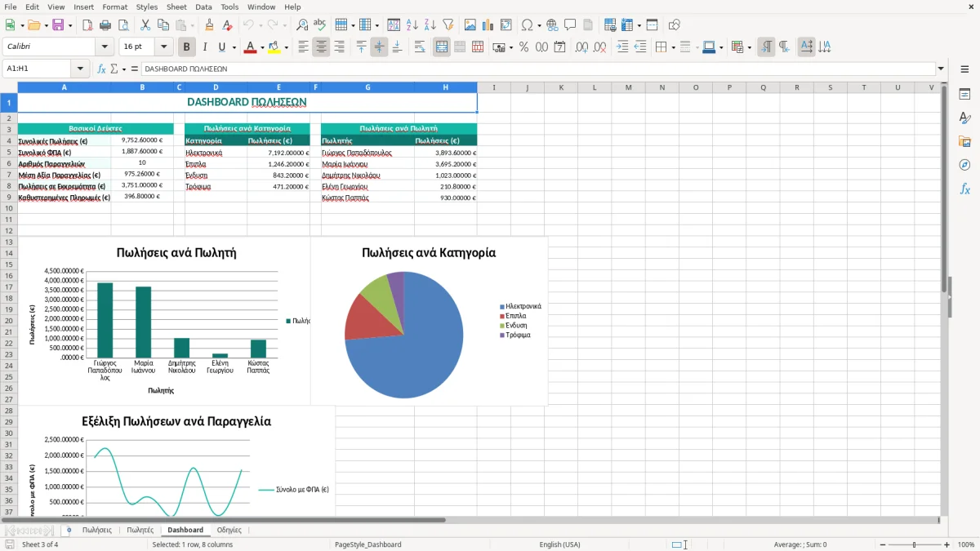Expand the Name Box dropdown
The image size is (980, 551).
tap(80, 69)
